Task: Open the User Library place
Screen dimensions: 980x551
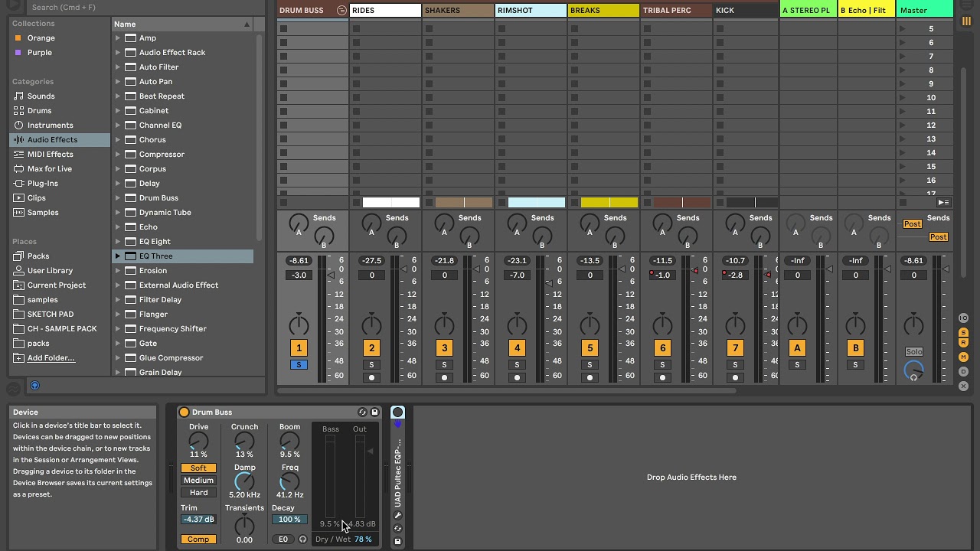Action: (50, 271)
